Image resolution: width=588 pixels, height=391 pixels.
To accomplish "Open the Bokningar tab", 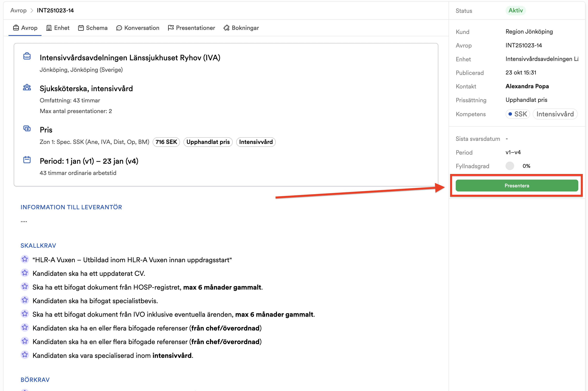I will (x=241, y=28).
